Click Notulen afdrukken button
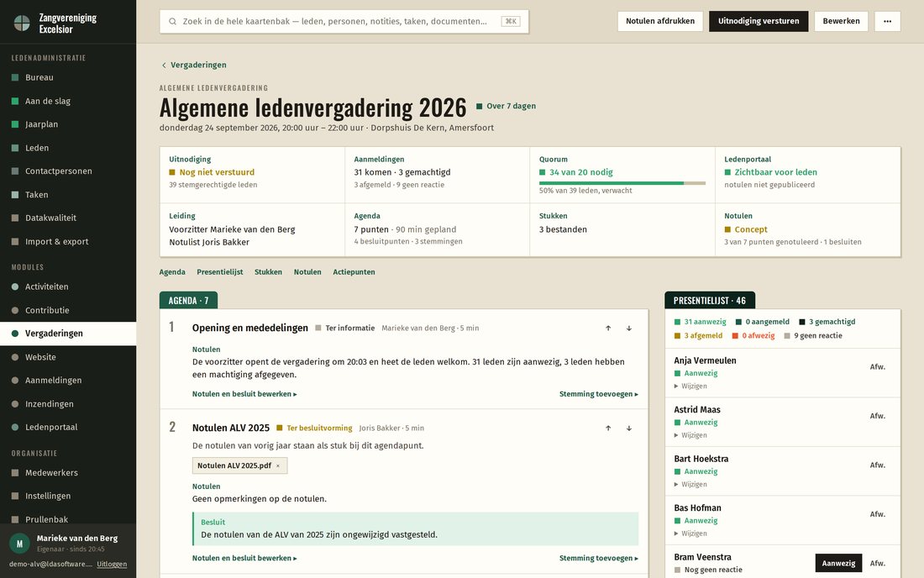This screenshot has height=578, width=924. pos(660,21)
